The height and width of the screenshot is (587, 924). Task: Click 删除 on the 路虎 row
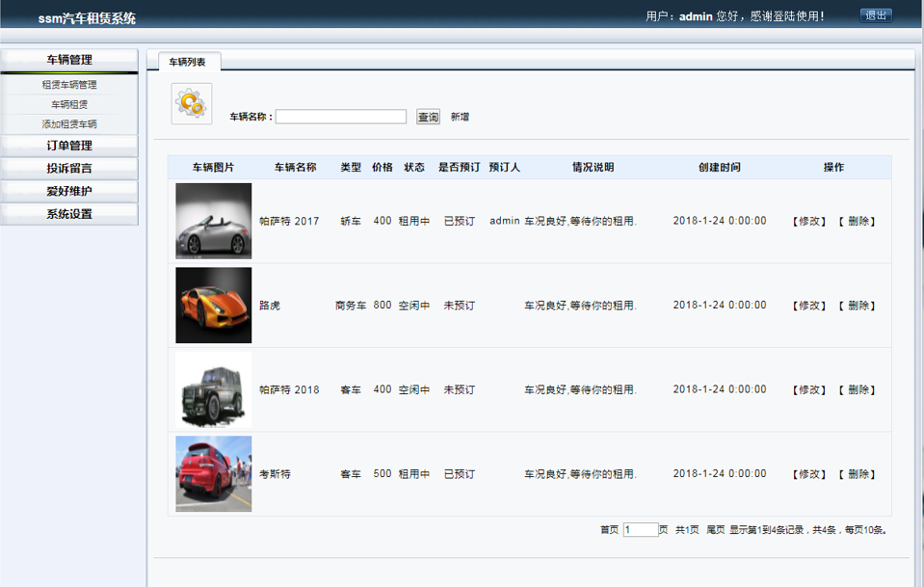click(x=856, y=305)
